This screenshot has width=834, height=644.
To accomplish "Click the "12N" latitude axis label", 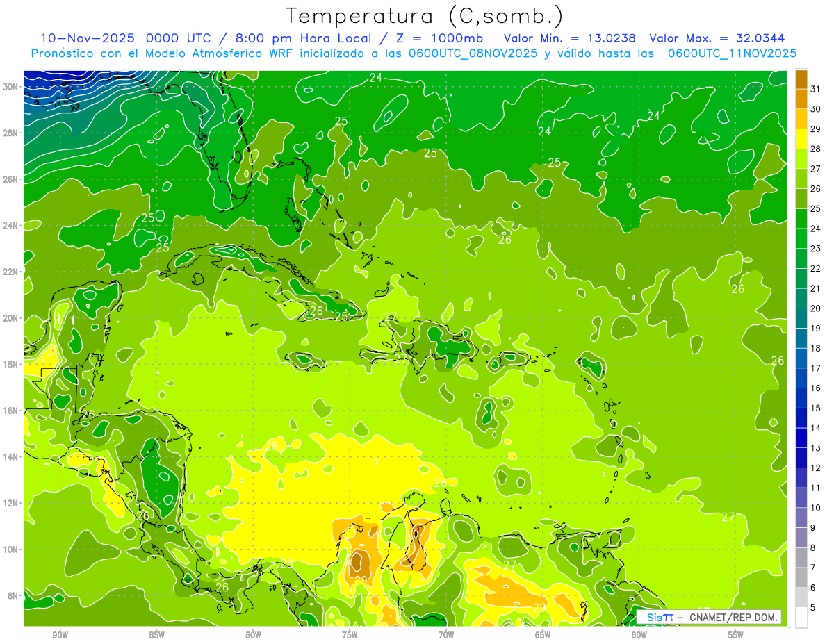I will pos(12,503).
